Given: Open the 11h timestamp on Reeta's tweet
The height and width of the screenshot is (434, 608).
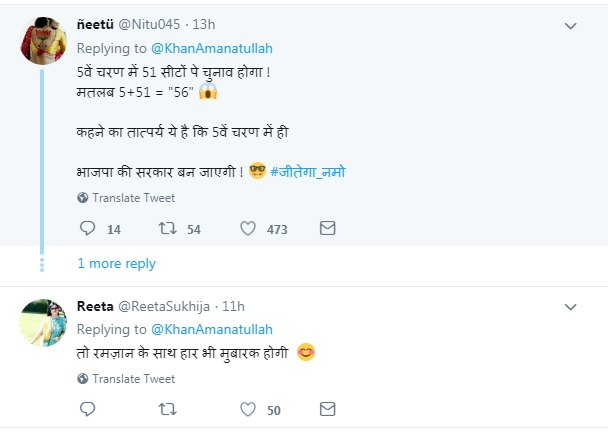Looking at the screenshot, I should [x=233, y=306].
